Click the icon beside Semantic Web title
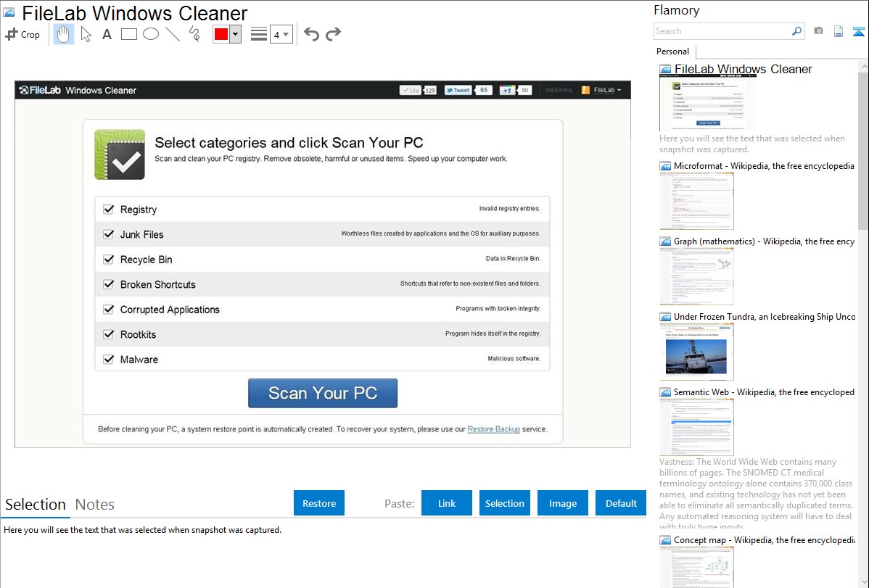Viewport: 869px width, 588px height. [x=665, y=392]
